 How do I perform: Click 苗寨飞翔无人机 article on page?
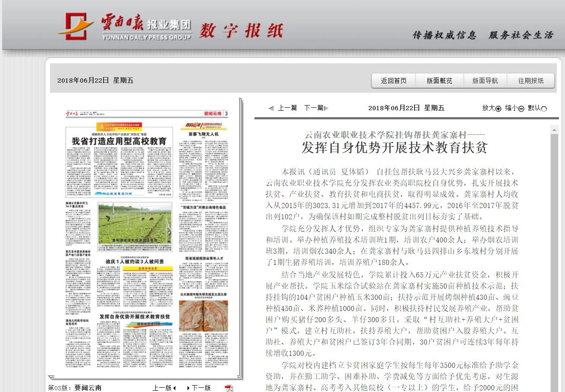click(x=204, y=134)
